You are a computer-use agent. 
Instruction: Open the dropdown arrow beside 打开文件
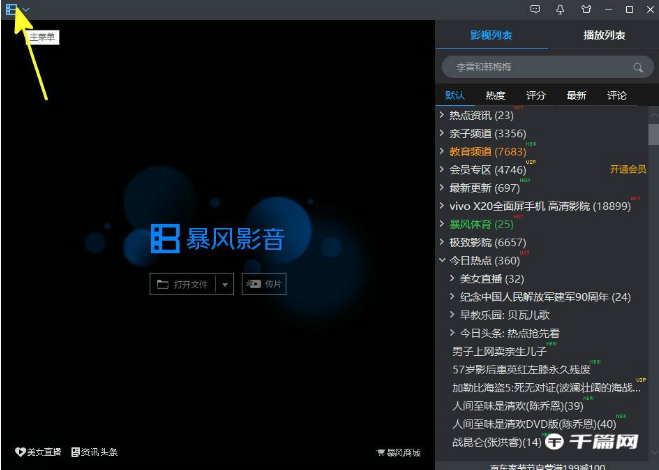[x=225, y=285]
